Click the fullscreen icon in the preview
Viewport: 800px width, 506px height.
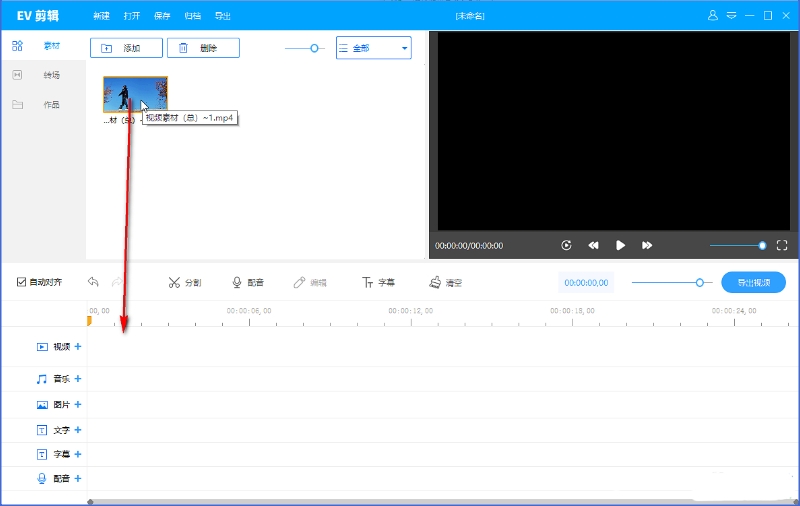click(782, 245)
